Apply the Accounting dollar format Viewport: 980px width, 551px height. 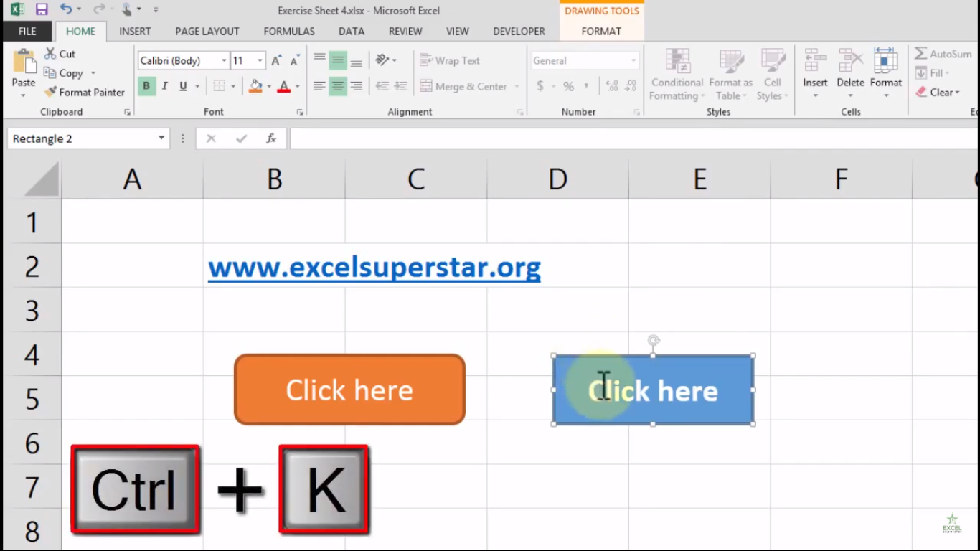point(540,86)
